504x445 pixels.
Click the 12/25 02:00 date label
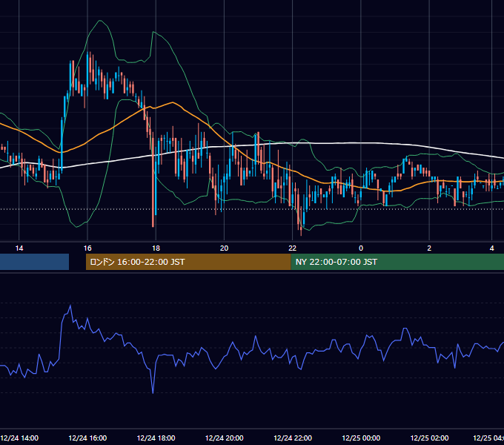[x=429, y=438]
